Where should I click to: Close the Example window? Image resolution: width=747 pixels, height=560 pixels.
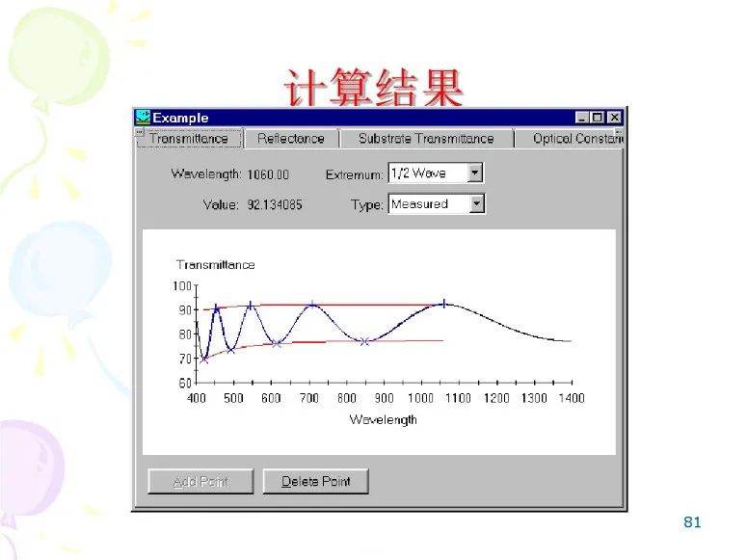tap(614, 118)
